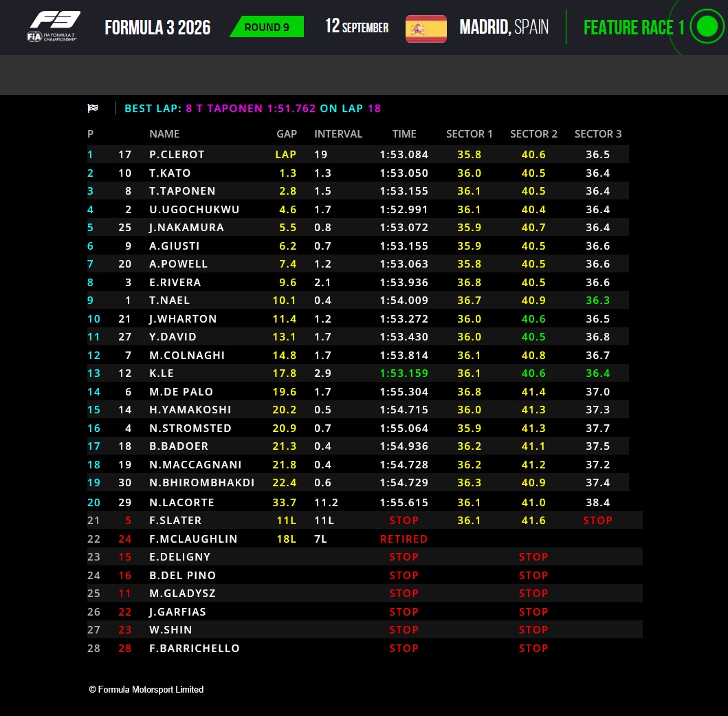Click the chequered flag icon
The height and width of the screenshot is (716, 728).
click(93, 108)
